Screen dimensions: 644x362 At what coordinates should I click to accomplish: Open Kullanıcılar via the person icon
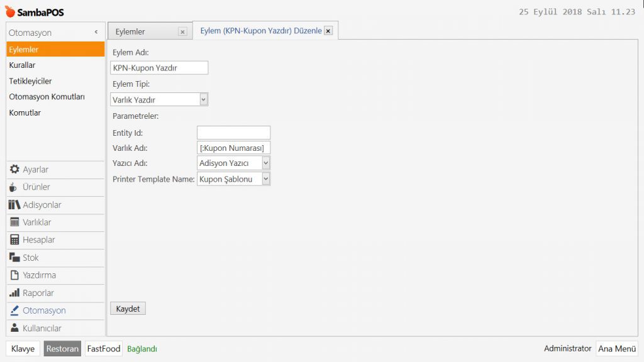coord(14,328)
